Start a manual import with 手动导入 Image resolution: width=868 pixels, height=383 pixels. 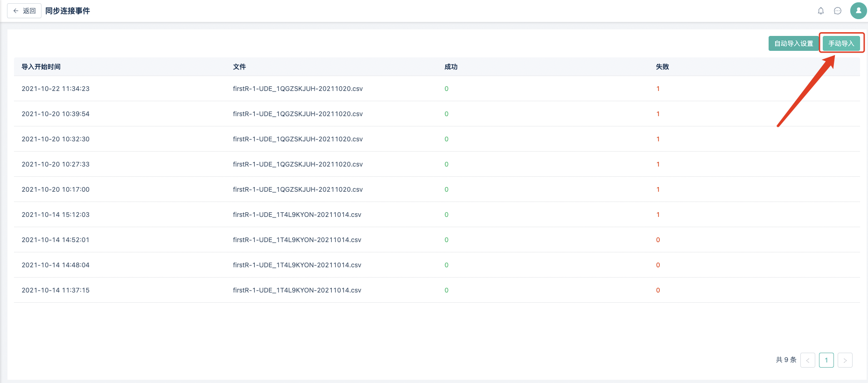point(841,43)
